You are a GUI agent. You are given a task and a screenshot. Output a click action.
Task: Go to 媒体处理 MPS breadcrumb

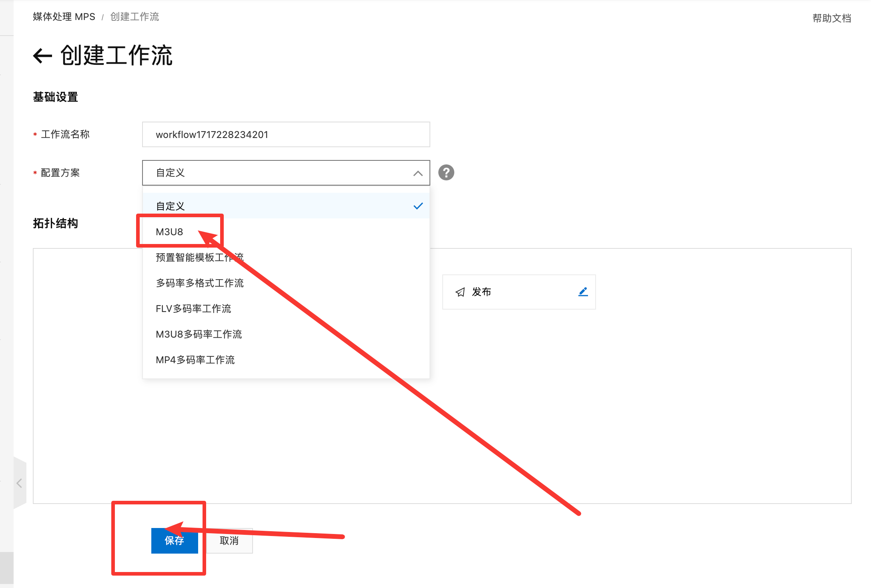click(x=64, y=17)
